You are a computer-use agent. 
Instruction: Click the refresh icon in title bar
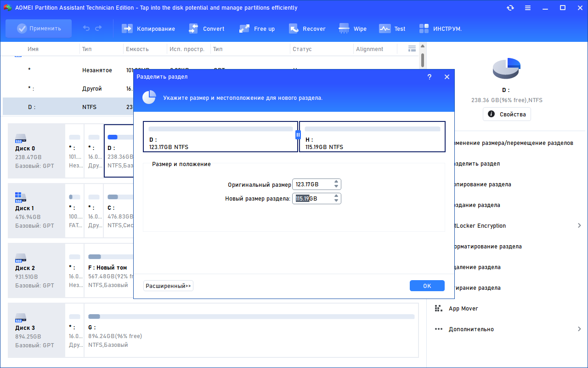coord(510,8)
